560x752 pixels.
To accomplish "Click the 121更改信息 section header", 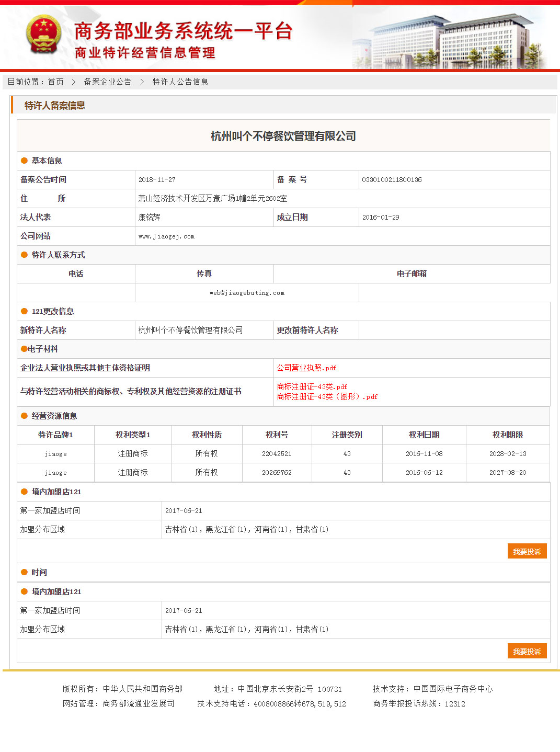I will [x=53, y=311].
